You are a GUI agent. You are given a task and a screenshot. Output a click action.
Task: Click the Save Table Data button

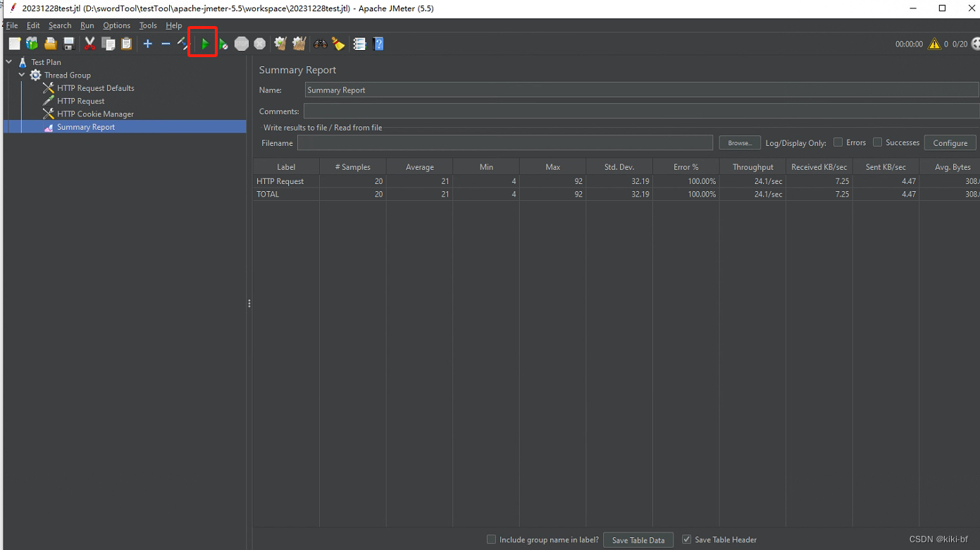coord(638,540)
